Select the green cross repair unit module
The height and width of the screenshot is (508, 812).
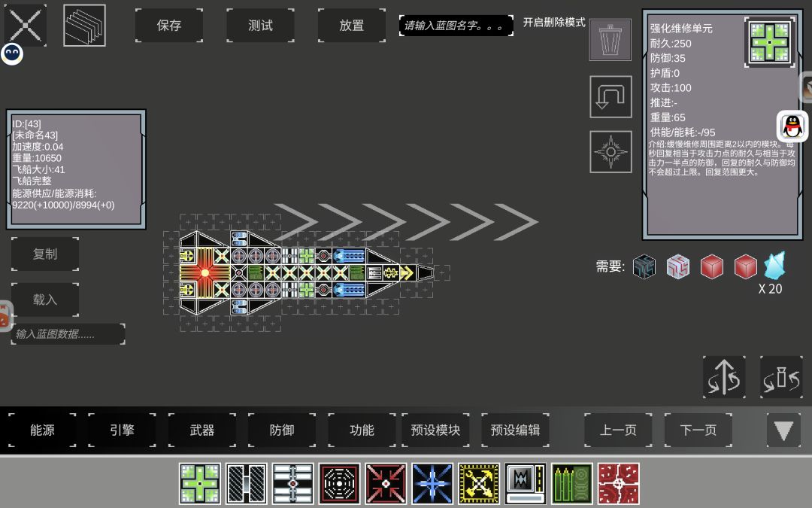tap(200, 484)
